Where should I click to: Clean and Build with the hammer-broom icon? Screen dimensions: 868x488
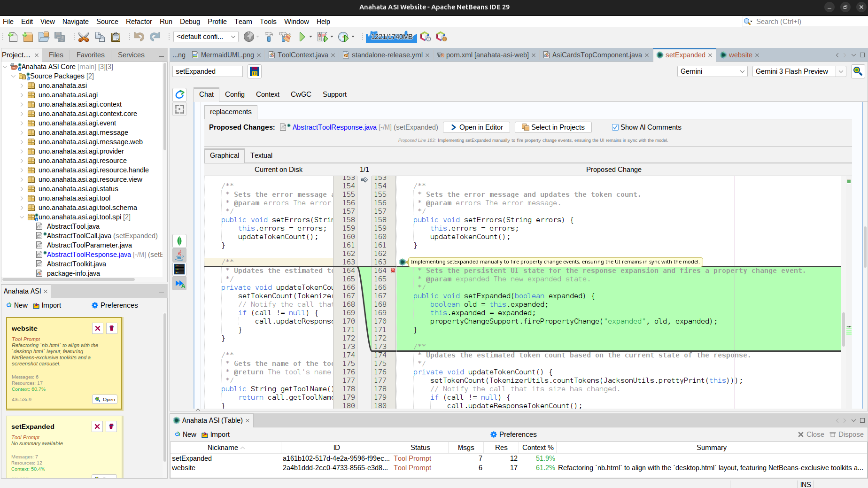(285, 37)
